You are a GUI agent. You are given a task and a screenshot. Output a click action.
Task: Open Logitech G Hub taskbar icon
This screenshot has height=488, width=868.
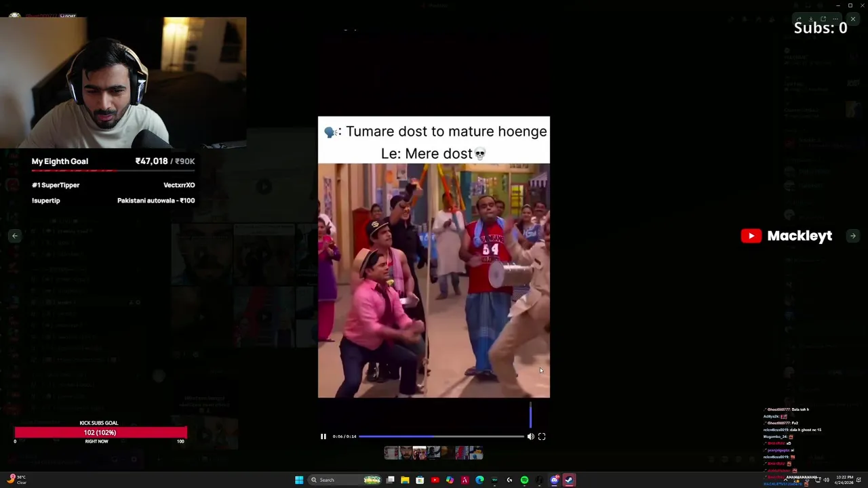(509, 480)
